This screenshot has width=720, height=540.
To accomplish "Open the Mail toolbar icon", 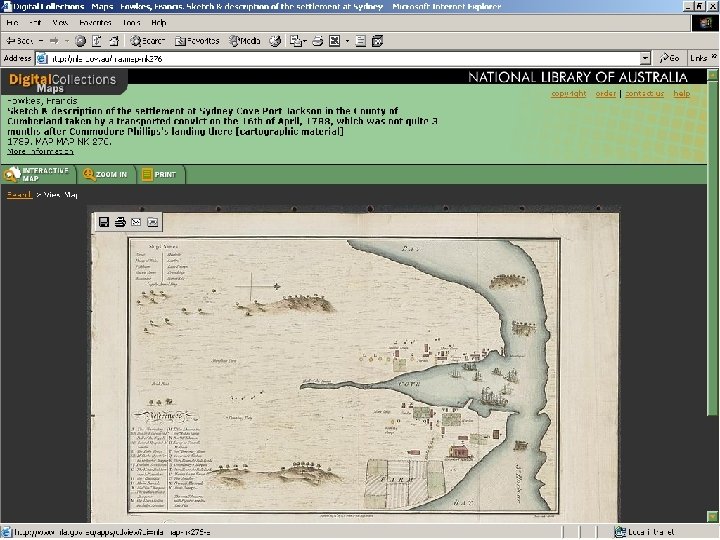I will pyautogui.click(x=296, y=41).
